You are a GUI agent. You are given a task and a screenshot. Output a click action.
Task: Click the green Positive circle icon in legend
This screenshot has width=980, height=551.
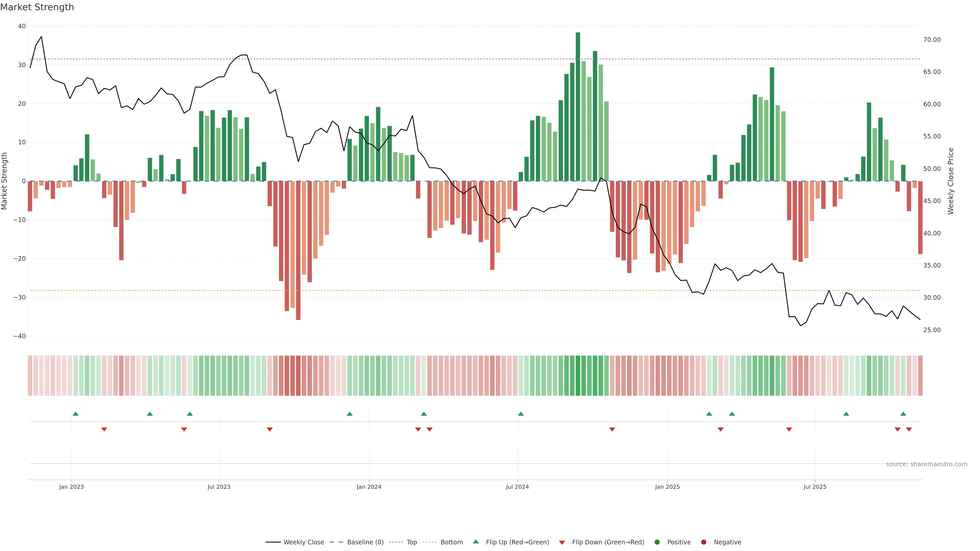click(657, 542)
